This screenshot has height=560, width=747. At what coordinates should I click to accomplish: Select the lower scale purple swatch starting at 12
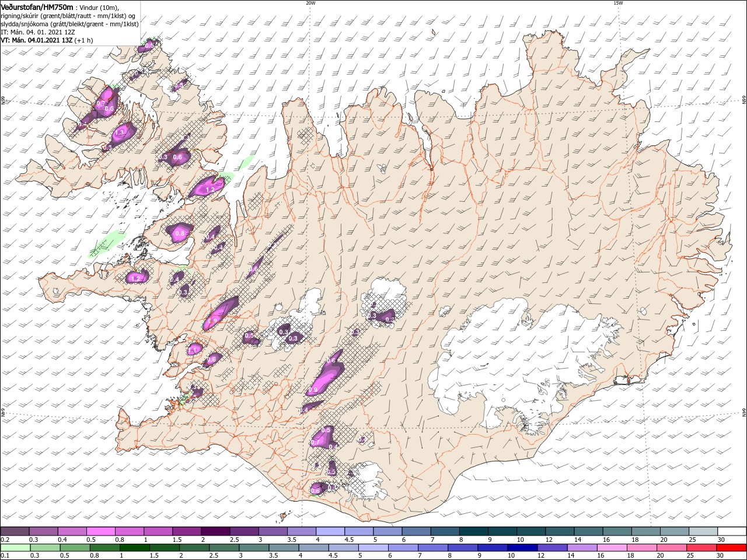point(553,548)
